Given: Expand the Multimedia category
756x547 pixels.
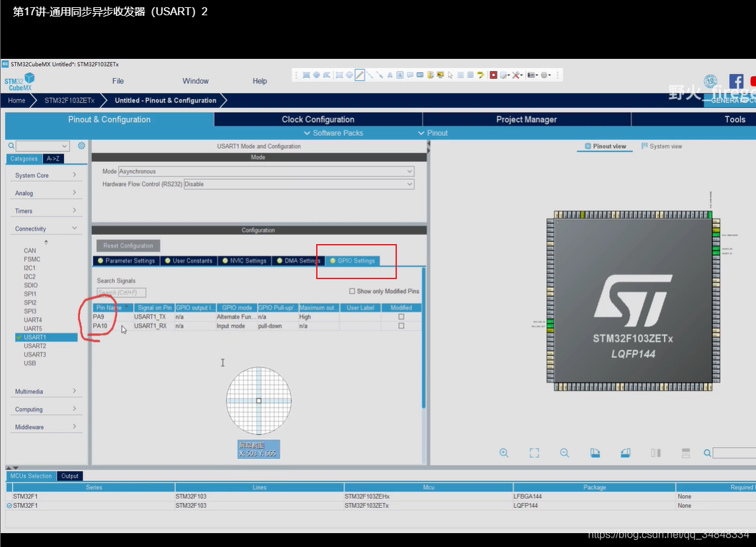Looking at the screenshot, I should pos(46,392).
